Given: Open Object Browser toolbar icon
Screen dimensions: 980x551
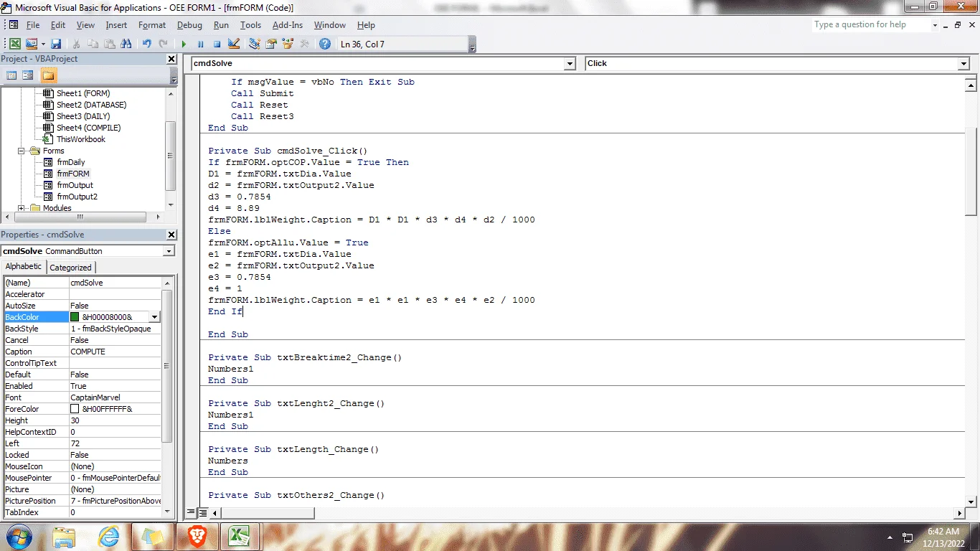Looking at the screenshot, I should click(288, 44).
